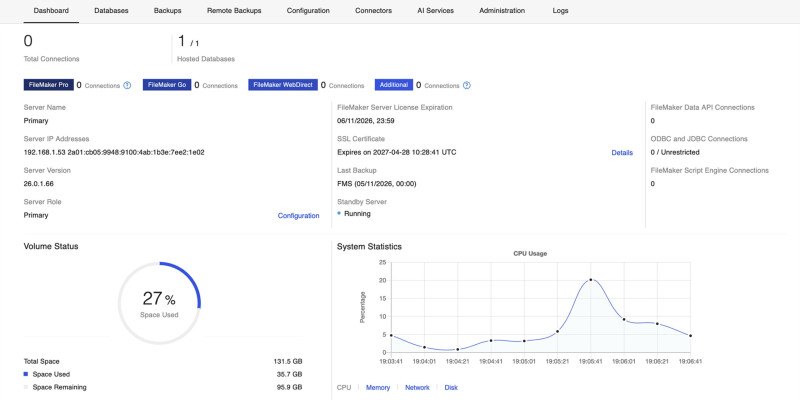Open the AI Services tab
Screen dimensions: 800x400
click(x=435, y=10)
